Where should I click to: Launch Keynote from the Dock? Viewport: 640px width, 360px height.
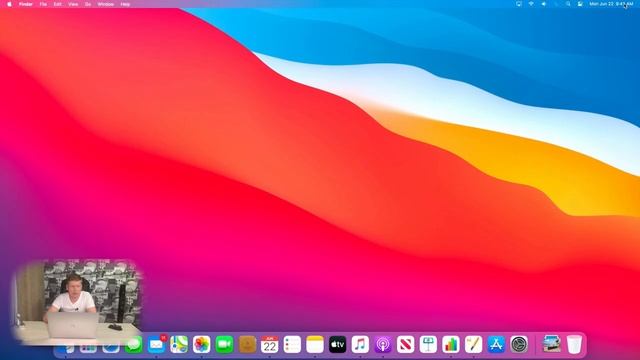[x=428, y=344]
